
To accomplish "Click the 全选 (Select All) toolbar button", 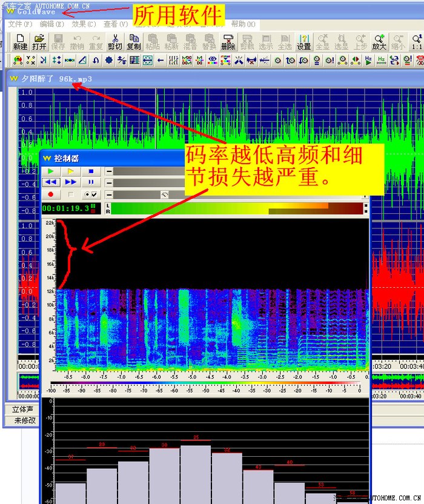I will pyautogui.click(x=285, y=42).
